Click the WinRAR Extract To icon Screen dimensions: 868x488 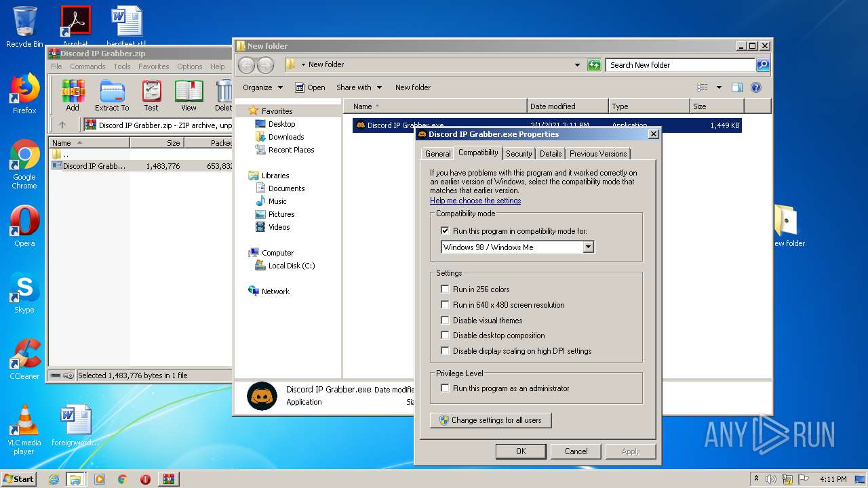click(112, 96)
